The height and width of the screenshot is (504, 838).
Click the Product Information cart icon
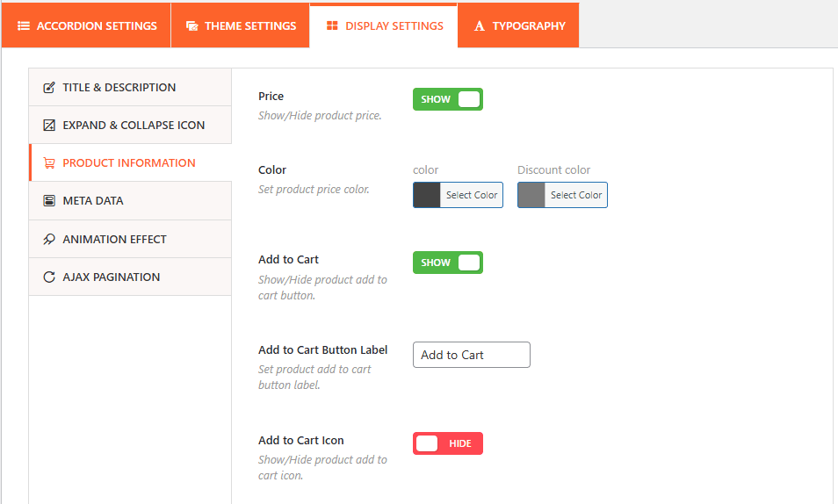[x=49, y=163]
